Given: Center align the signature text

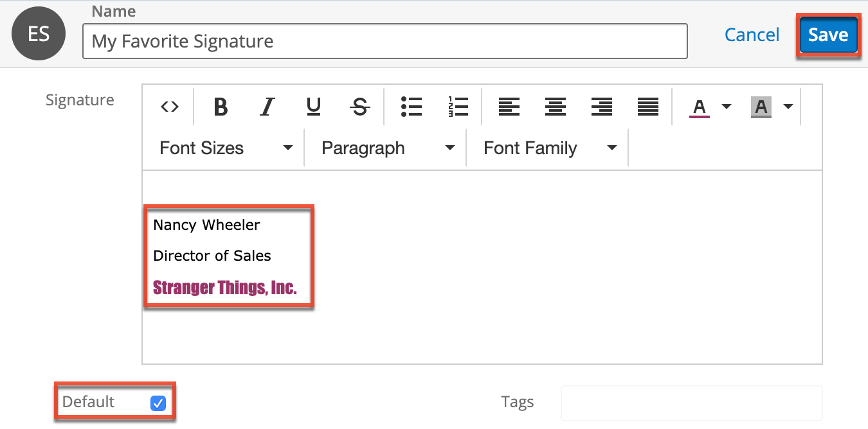Looking at the screenshot, I should tap(555, 107).
